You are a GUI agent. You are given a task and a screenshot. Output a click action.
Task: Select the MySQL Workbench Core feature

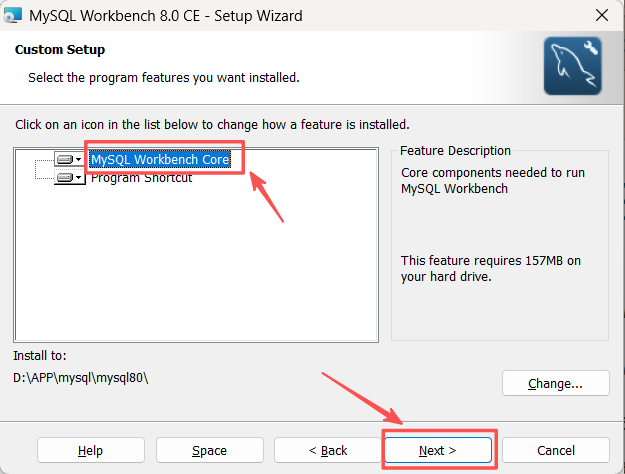point(160,159)
